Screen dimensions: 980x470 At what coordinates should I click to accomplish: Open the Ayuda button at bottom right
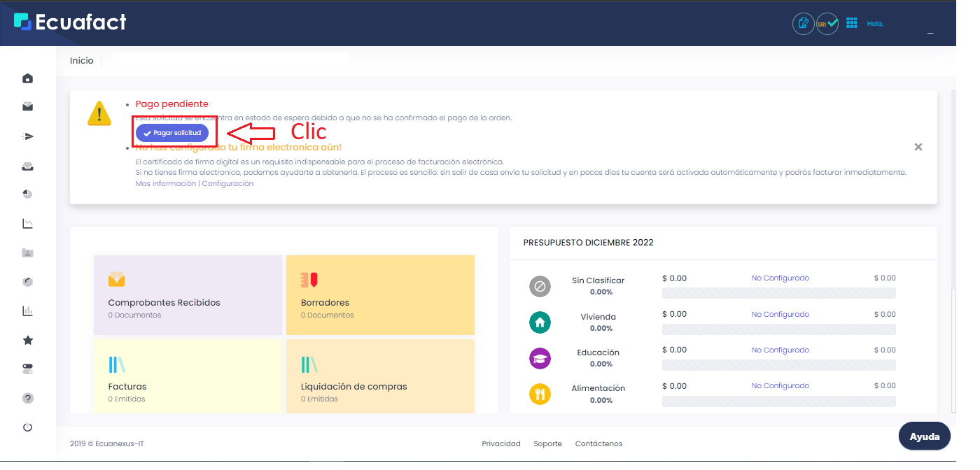point(924,436)
